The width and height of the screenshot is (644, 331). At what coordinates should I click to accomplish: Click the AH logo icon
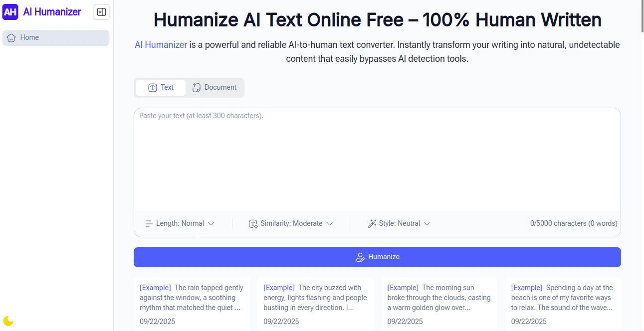tap(10, 11)
